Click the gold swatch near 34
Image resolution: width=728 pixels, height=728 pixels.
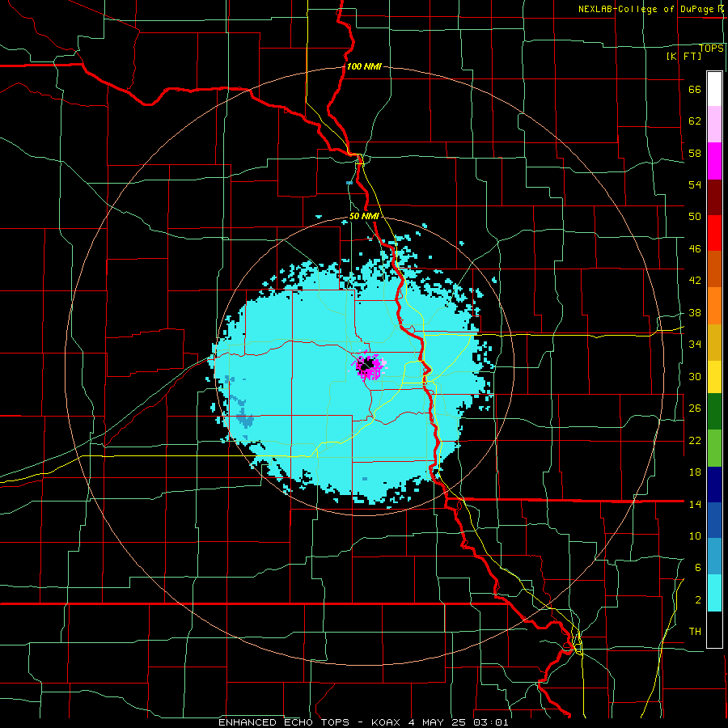click(714, 342)
